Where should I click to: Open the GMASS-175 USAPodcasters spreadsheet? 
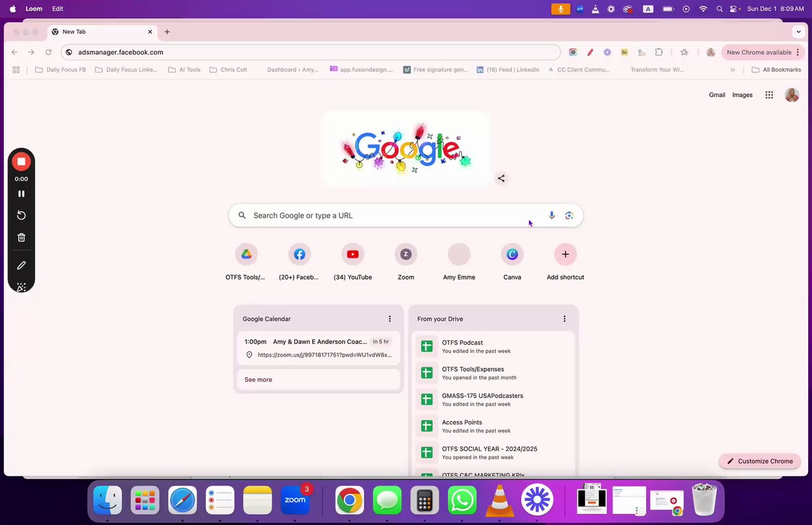(494, 399)
